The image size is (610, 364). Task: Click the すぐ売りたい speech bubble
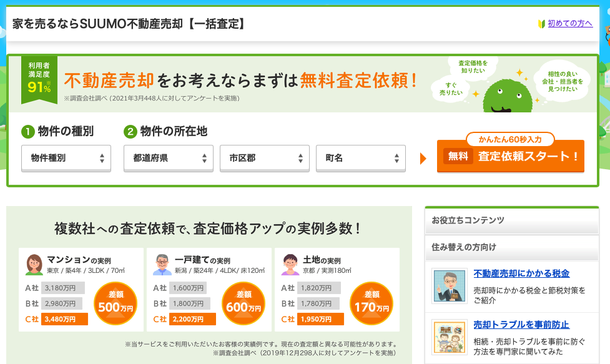(451, 89)
